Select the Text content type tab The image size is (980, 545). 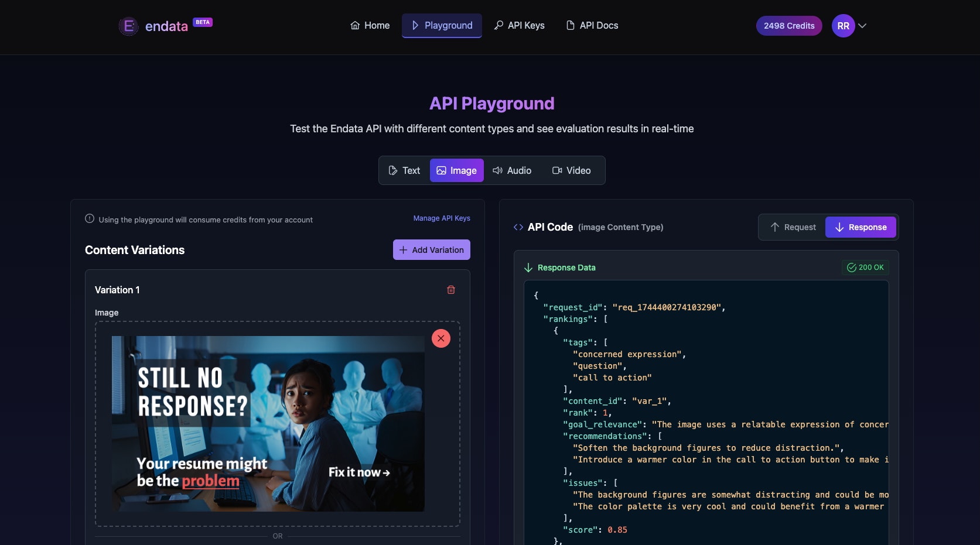click(404, 170)
